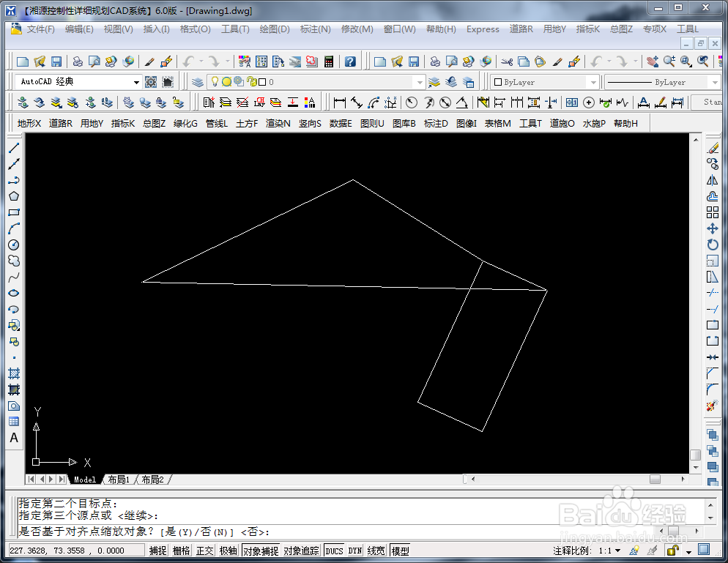Click the Linear dimension tool
This screenshot has height=563, width=728.
click(339, 102)
